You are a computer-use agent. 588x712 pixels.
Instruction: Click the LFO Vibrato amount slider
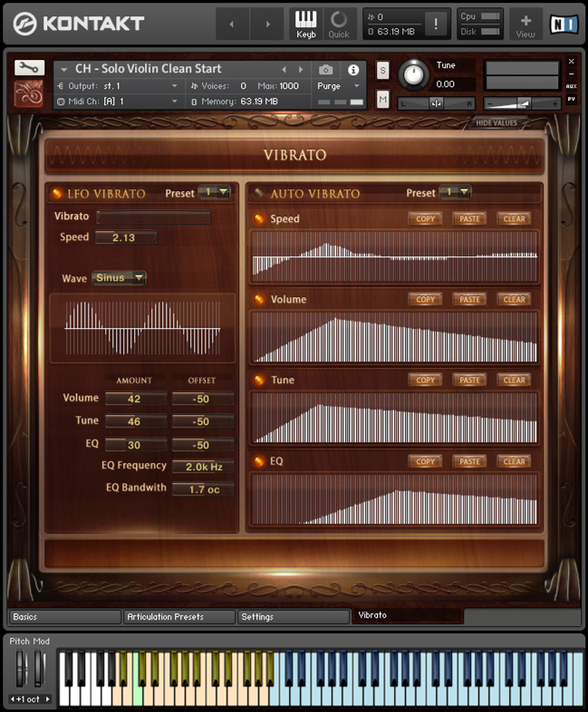pyautogui.click(x=153, y=216)
